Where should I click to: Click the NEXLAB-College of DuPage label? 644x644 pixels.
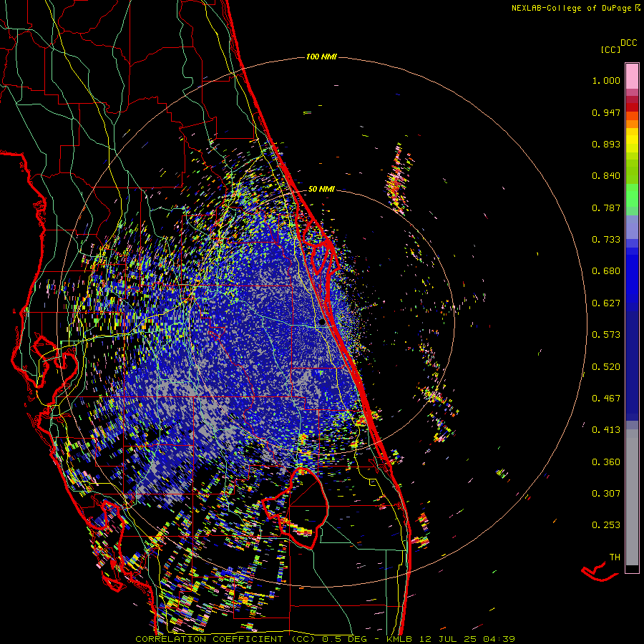coord(572,8)
